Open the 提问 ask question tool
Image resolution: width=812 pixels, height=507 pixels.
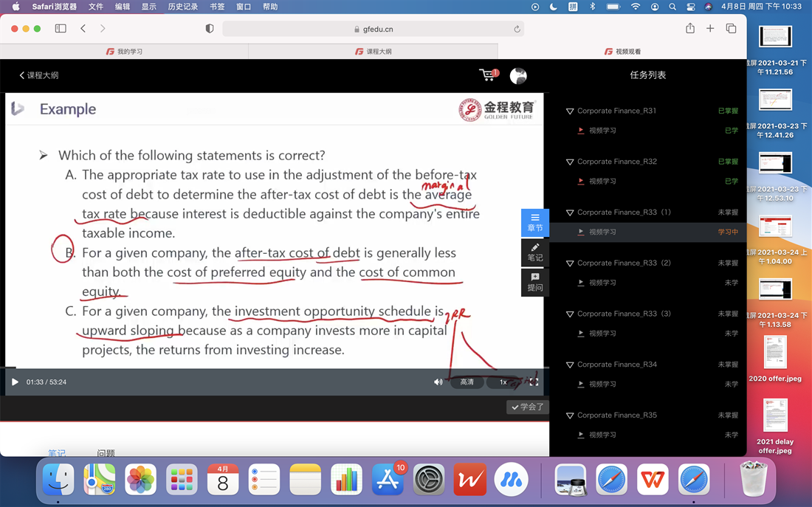point(535,282)
